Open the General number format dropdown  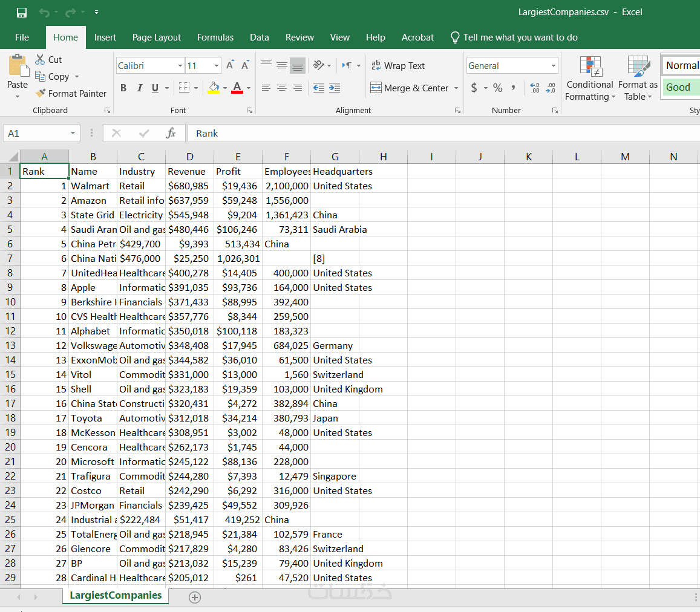(554, 66)
